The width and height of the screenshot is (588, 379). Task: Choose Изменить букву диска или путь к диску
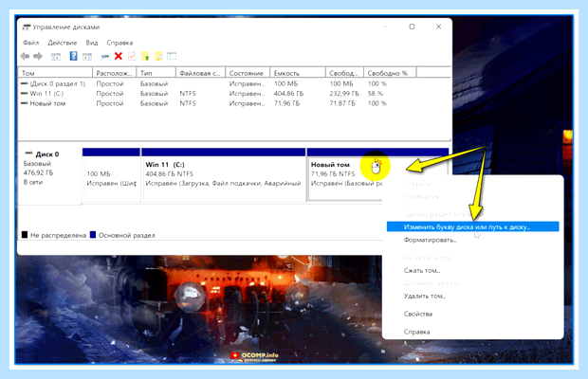[473, 226]
